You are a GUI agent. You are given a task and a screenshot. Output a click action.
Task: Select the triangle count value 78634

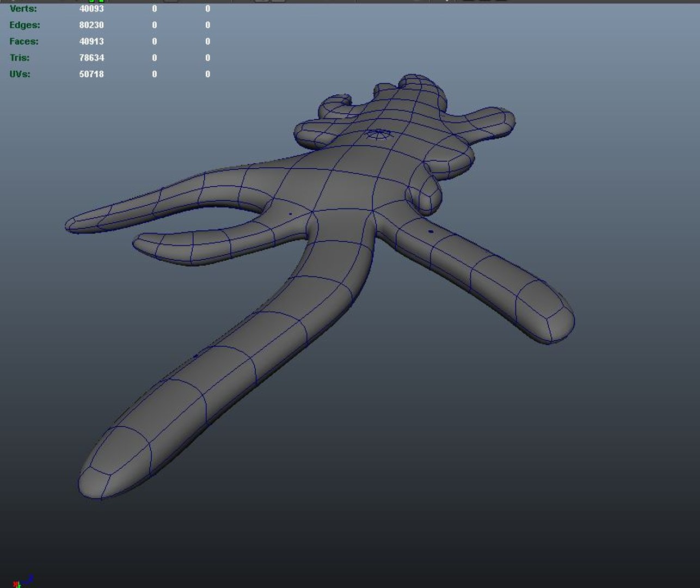(x=91, y=58)
